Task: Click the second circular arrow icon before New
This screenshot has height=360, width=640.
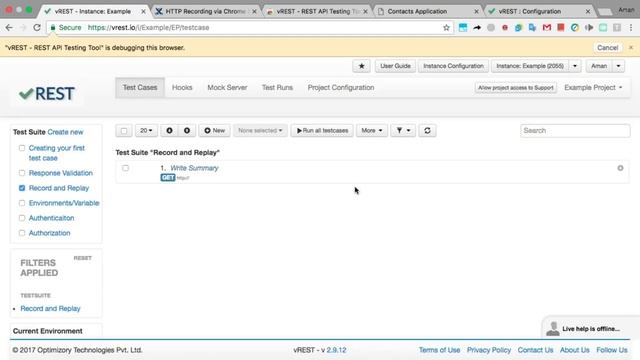Action: point(187,131)
